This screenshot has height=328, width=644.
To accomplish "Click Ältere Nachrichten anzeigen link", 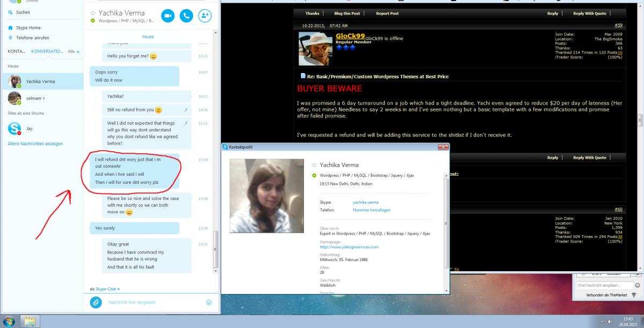I will (x=35, y=144).
